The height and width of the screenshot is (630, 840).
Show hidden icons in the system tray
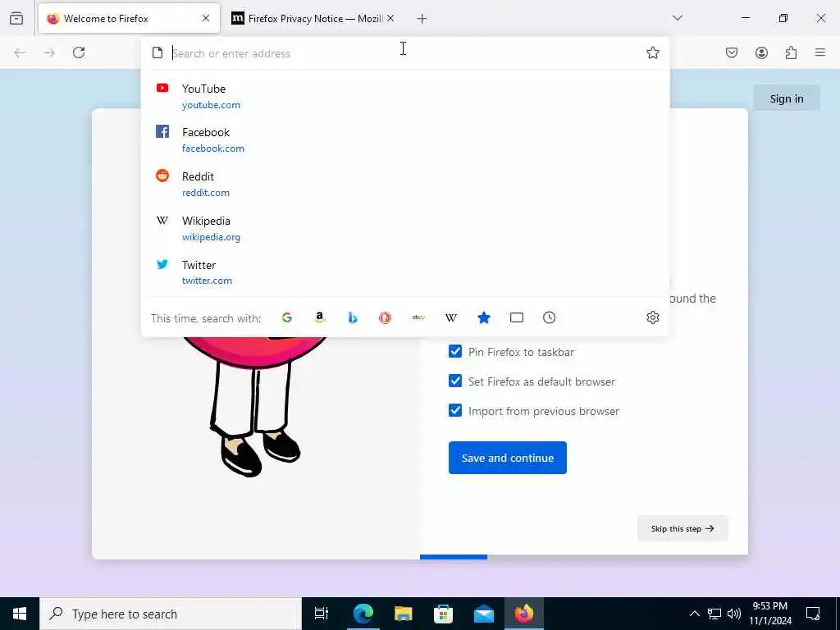coord(694,614)
